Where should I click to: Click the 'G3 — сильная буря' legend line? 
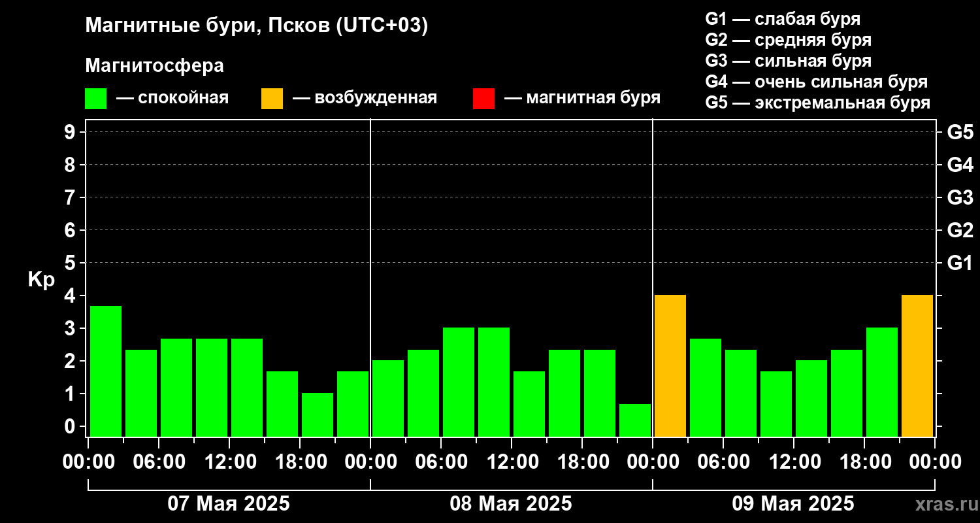tap(789, 61)
